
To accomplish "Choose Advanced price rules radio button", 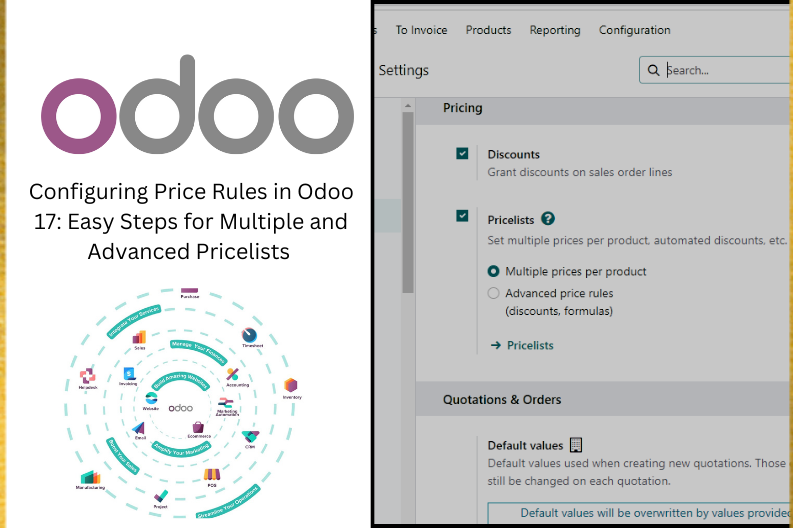I will coord(494,294).
